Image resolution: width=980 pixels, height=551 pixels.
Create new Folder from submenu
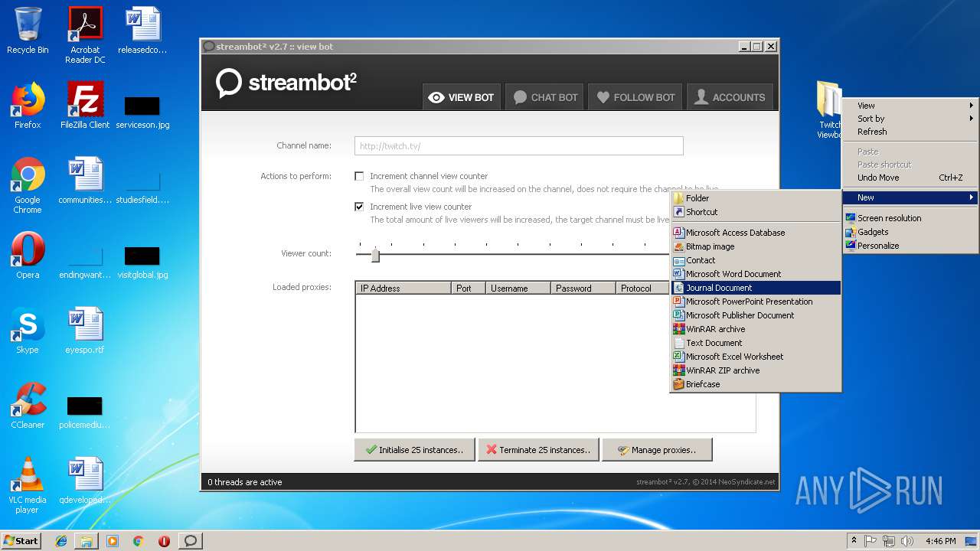coord(756,198)
